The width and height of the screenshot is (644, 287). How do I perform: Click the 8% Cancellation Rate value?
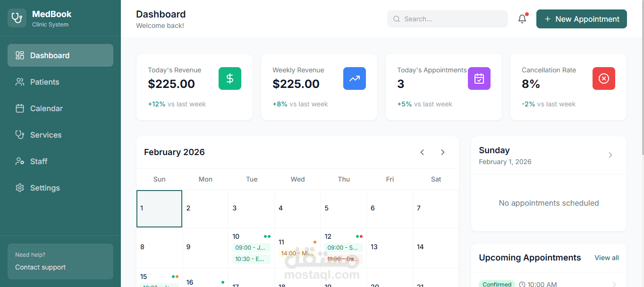pyautogui.click(x=531, y=84)
